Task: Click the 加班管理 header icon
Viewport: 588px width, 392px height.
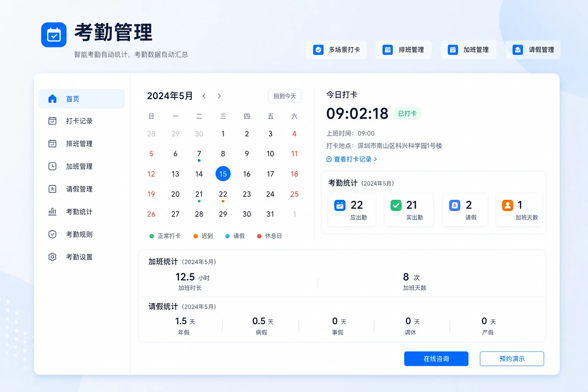Action: [453, 50]
